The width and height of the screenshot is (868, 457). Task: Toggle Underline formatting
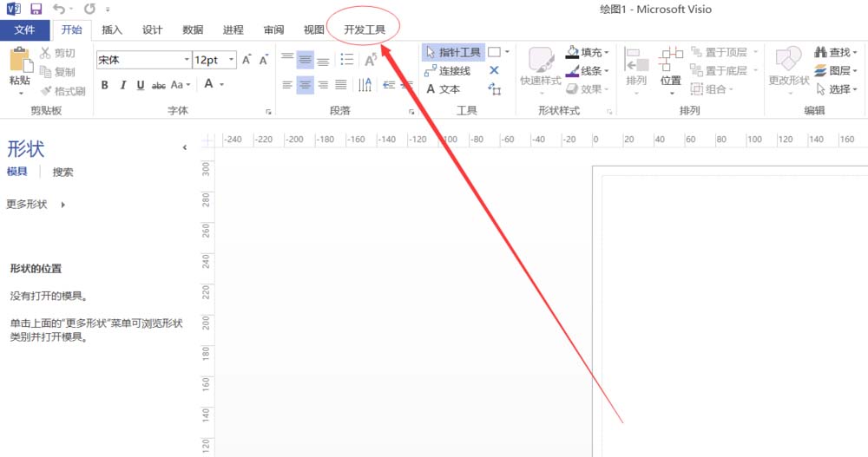pos(141,85)
